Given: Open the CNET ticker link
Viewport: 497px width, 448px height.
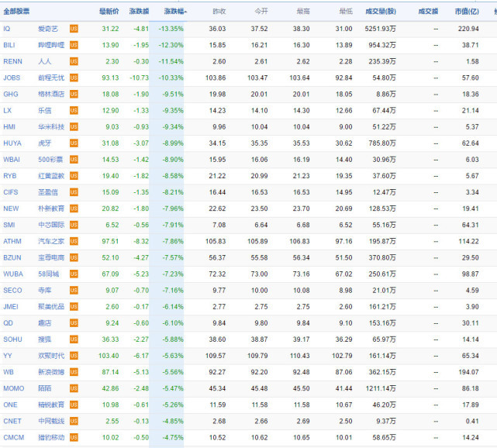Looking at the screenshot, I should coord(12,422).
